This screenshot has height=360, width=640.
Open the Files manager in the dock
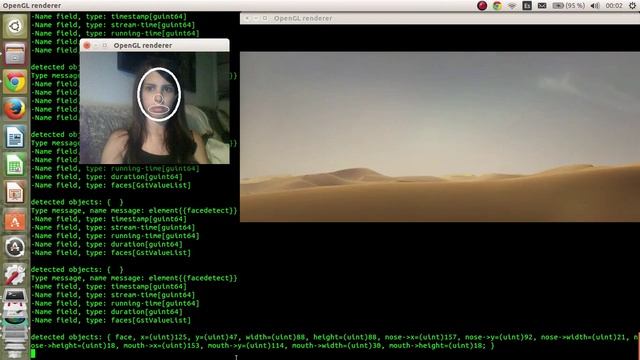tap(15, 54)
